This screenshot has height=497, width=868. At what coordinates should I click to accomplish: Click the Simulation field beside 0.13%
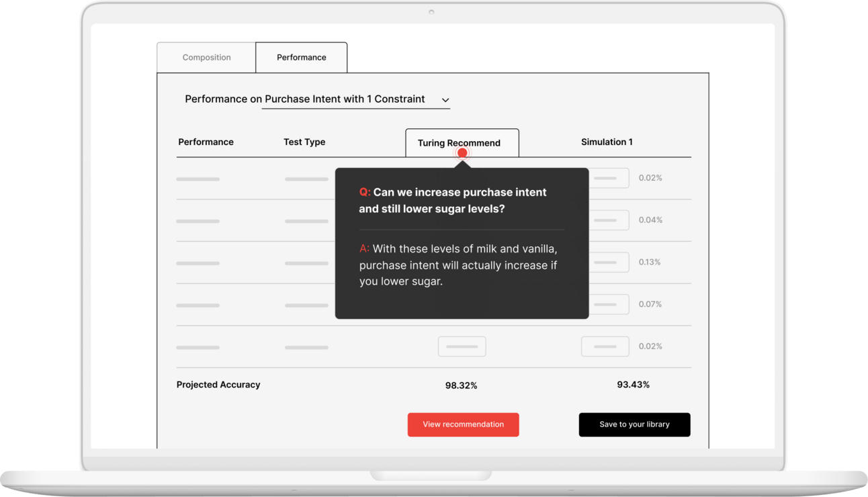click(609, 262)
